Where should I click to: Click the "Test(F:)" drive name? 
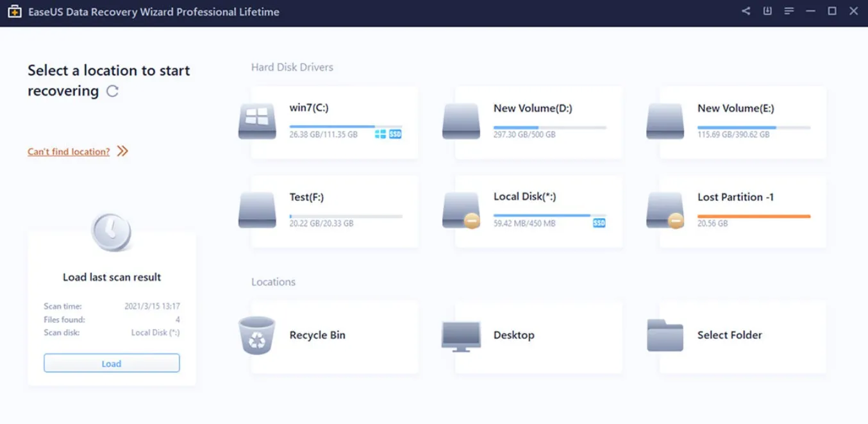point(306,197)
